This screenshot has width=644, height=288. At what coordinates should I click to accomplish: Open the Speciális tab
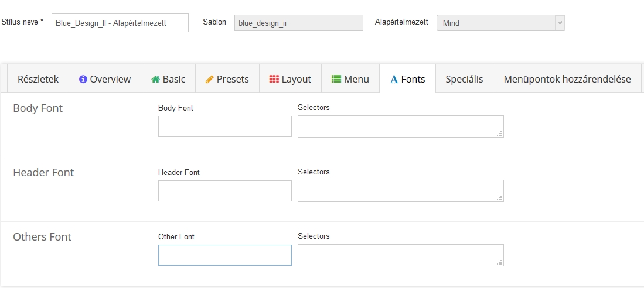pyautogui.click(x=464, y=79)
